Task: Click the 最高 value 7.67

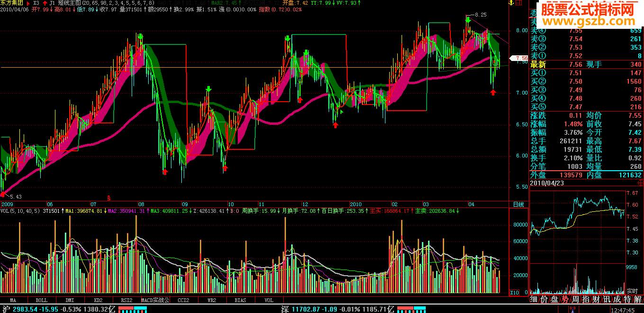Action: (634, 141)
